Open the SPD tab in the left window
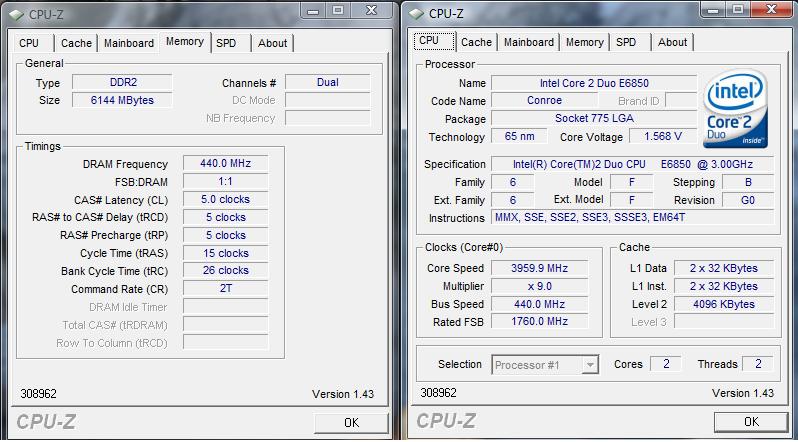 tap(226, 43)
